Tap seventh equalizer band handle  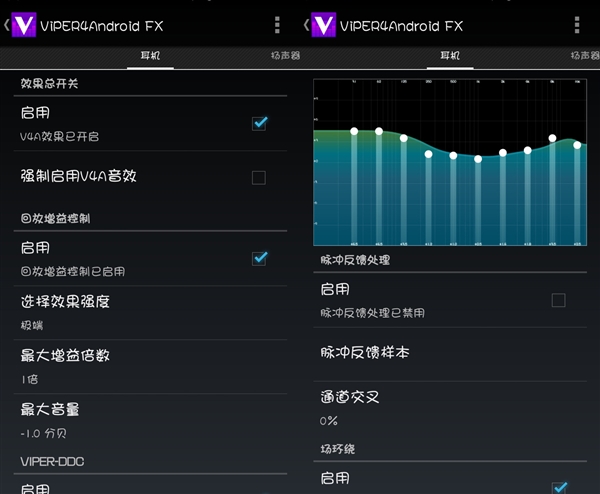pyautogui.click(x=503, y=153)
